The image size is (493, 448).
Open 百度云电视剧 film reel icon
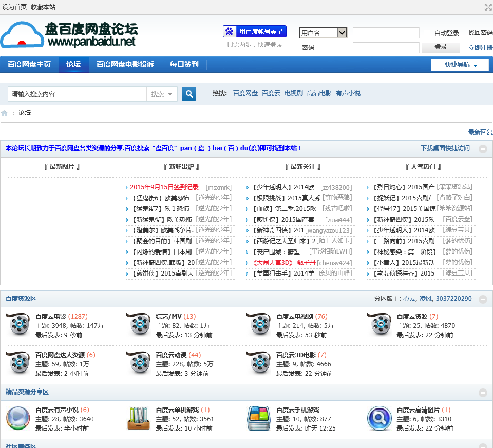point(259,325)
